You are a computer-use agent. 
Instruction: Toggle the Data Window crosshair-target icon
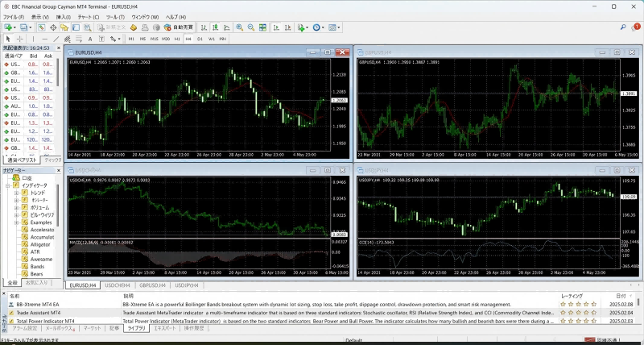53,27
